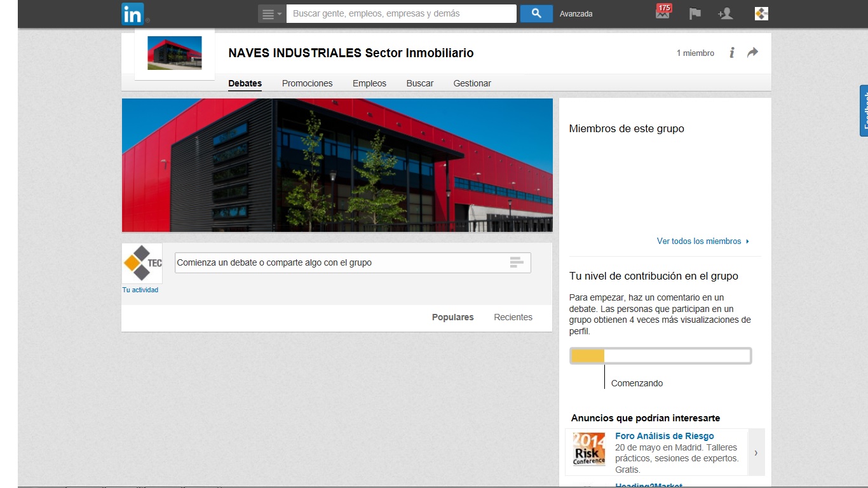Image resolution: width=868 pixels, height=488 pixels.
Task: Open the Empleos tab
Action: (369, 83)
